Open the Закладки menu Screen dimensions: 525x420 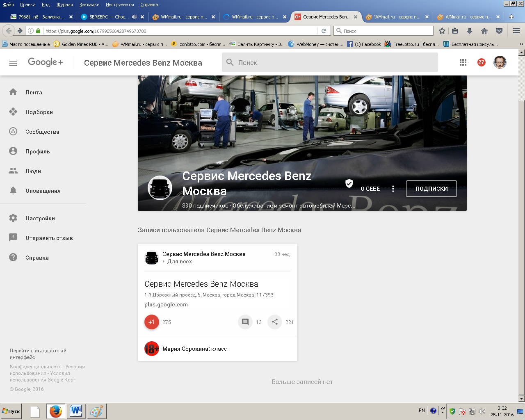pyautogui.click(x=89, y=5)
